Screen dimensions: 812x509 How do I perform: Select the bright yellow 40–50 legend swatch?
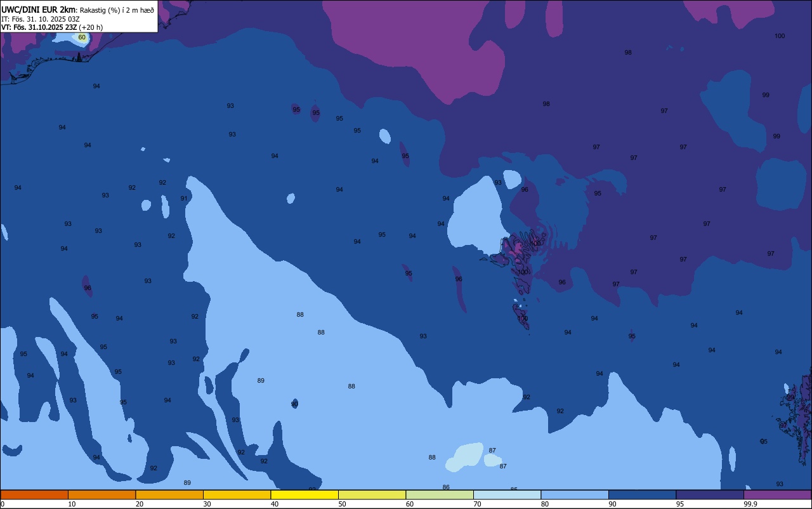[304, 494]
